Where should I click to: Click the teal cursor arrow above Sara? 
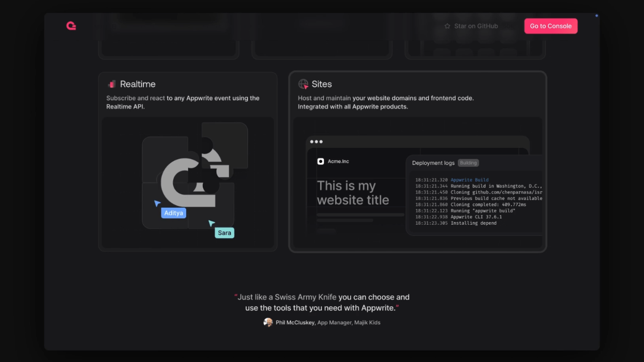(212, 223)
